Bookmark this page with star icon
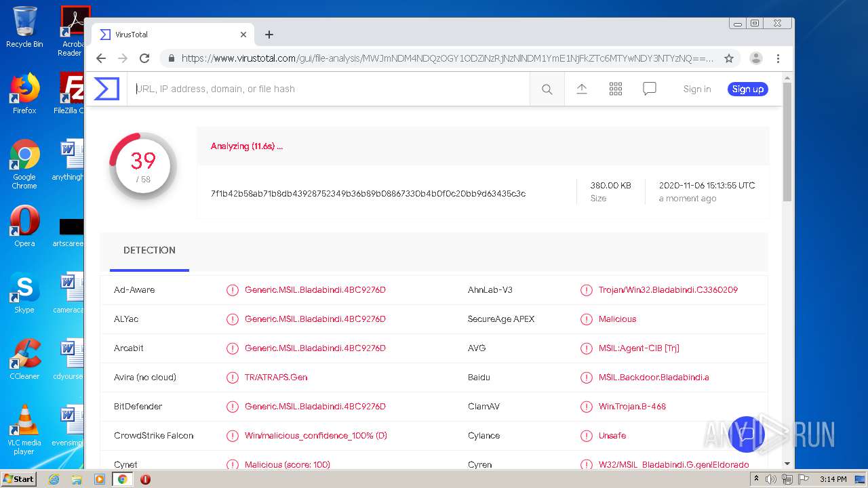868x488 pixels. click(x=729, y=58)
